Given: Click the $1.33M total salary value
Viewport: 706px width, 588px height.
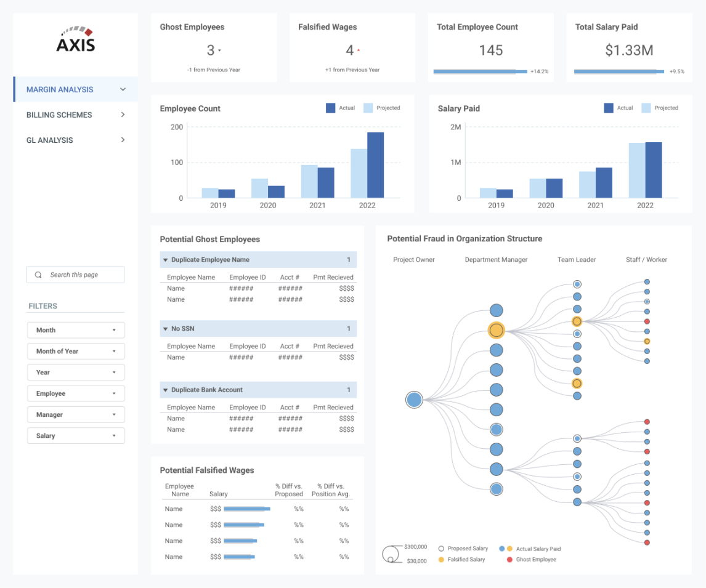Looking at the screenshot, I should click(x=629, y=50).
